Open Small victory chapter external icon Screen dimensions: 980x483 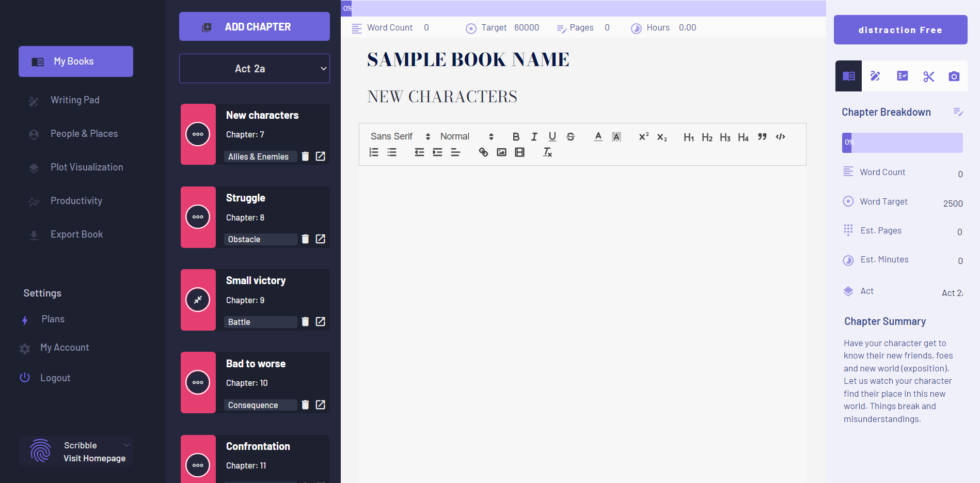tap(320, 321)
